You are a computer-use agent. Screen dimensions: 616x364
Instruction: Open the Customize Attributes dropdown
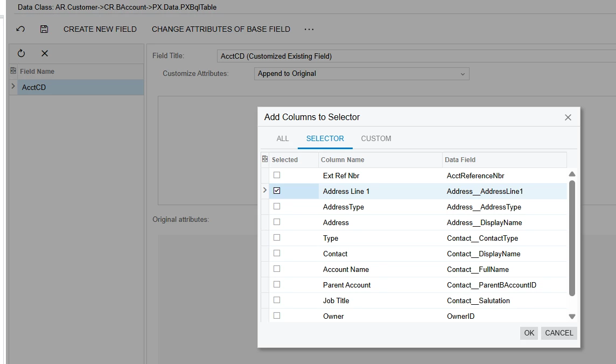[x=361, y=74]
